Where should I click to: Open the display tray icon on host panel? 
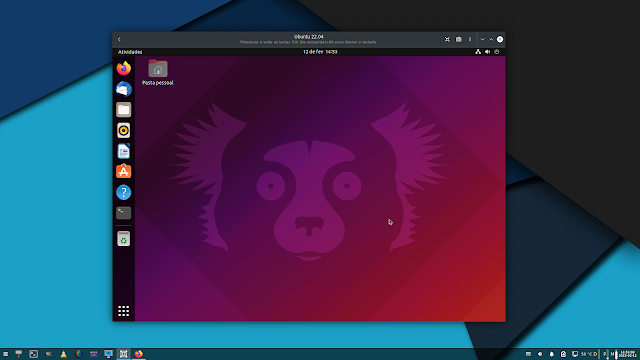point(575,354)
